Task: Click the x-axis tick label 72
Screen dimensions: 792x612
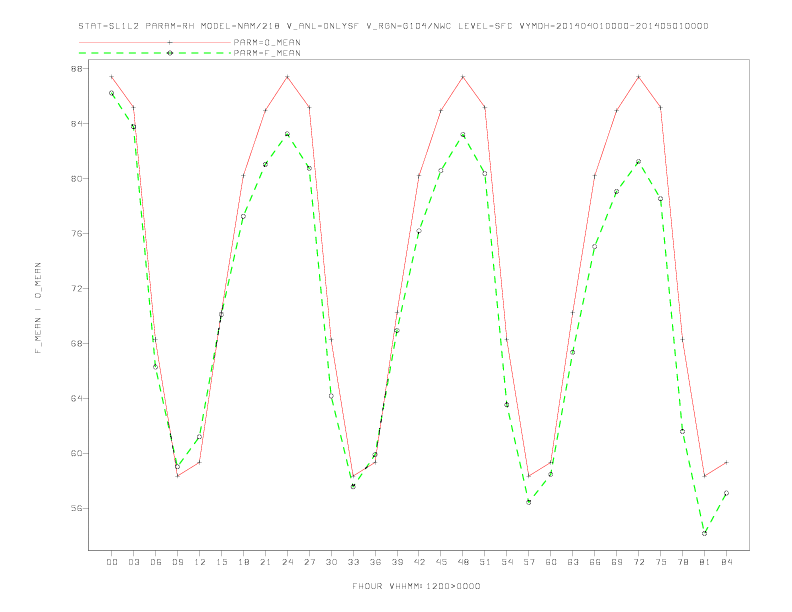Action: (638, 562)
